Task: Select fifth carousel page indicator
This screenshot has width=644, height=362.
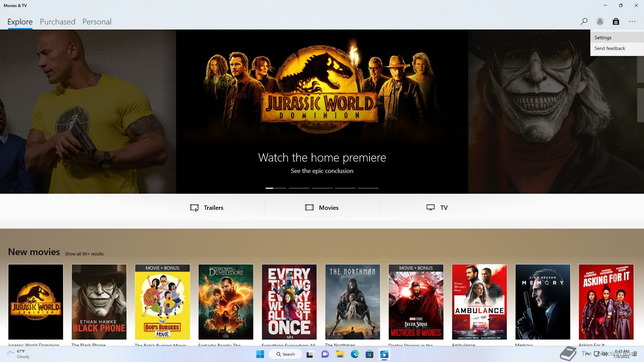Action: click(368, 188)
